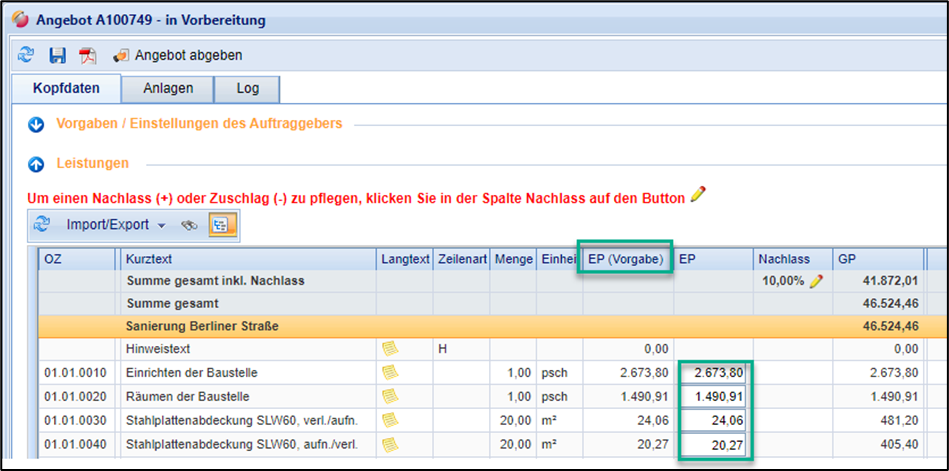Open Langtext note for Einrichten der Baustelle
The image size is (949, 471).
390,373
